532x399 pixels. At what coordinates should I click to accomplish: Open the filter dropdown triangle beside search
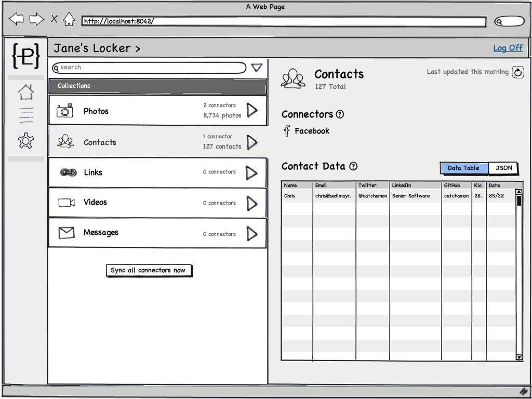click(257, 68)
